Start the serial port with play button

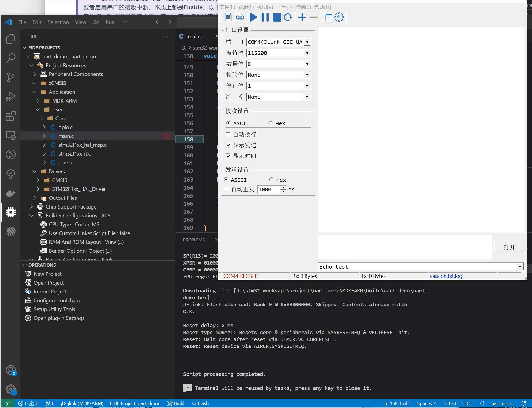(253, 17)
